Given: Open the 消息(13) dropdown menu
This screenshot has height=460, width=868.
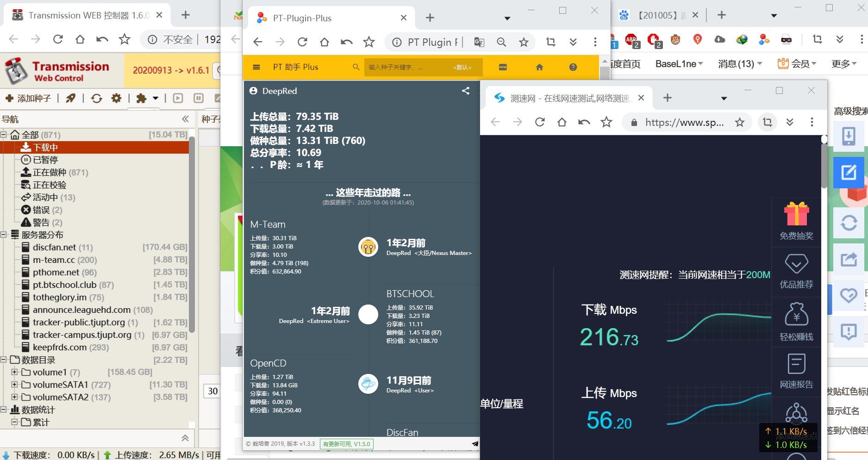Looking at the screenshot, I should tap(740, 64).
